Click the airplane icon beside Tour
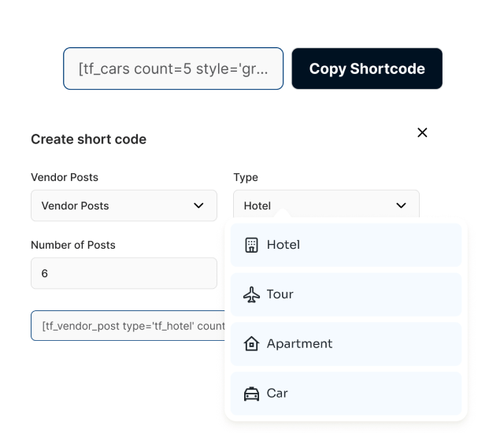This screenshot has height=433, width=504. pos(251,294)
